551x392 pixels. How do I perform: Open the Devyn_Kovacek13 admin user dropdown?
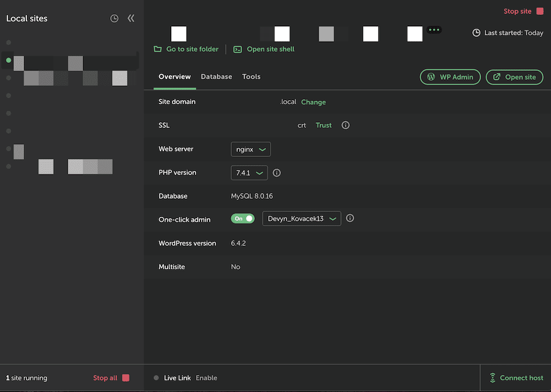pyautogui.click(x=301, y=218)
